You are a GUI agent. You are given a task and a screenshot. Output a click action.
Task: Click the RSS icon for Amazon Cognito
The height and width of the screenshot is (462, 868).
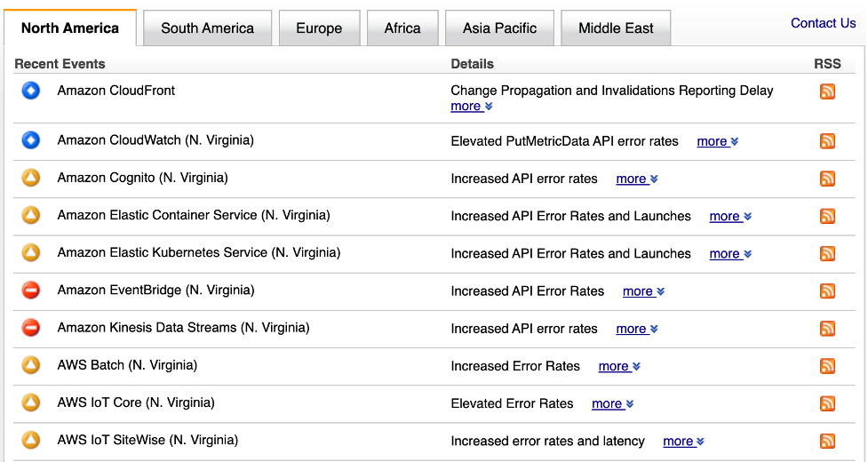(827, 179)
